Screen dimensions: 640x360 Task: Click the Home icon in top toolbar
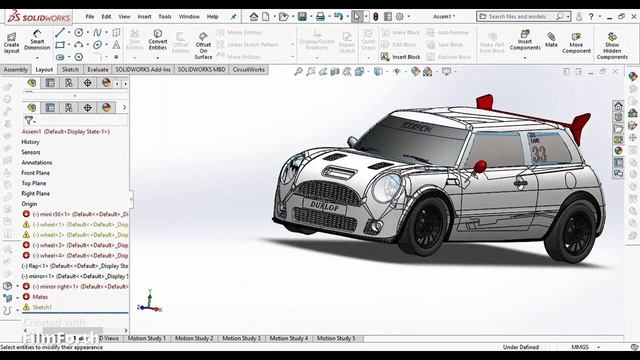click(254, 17)
